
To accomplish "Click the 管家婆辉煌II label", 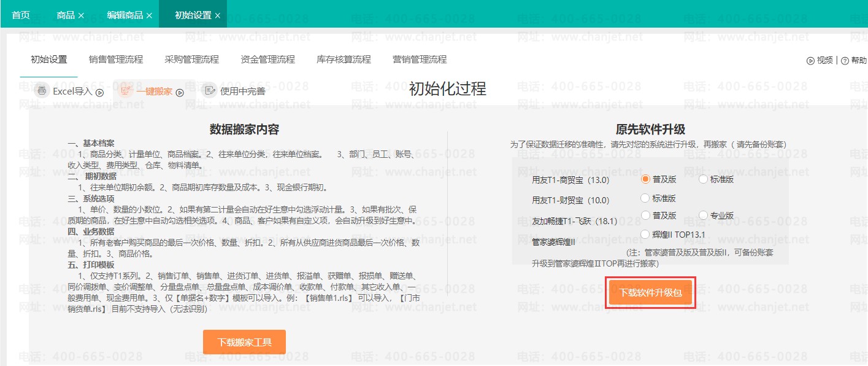I will (x=553, y=243).
